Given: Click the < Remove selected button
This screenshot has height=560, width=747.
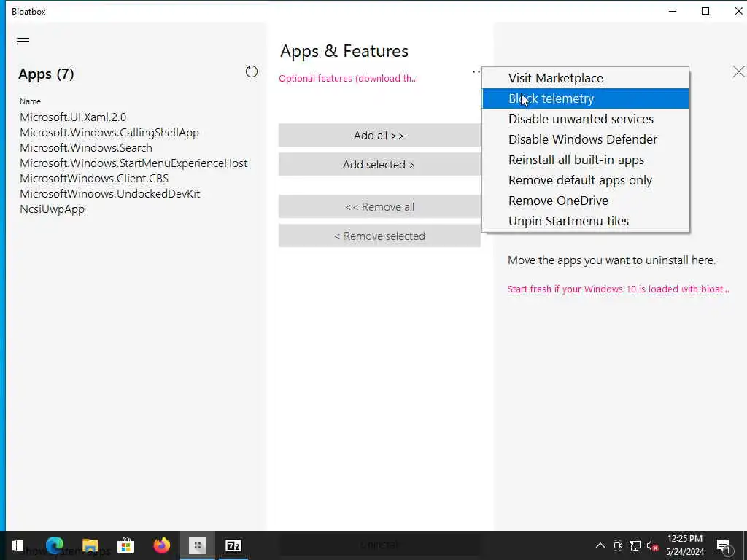Looking at the screenshot, I should (379, 236).
